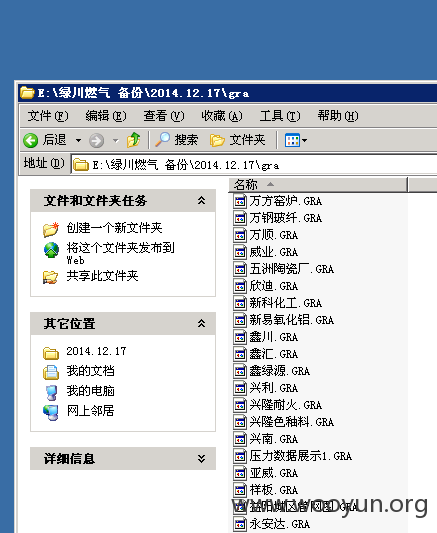Click the new folder icon in tasks
This screenshot has width=437, height=533.
(x=51, y=229)
